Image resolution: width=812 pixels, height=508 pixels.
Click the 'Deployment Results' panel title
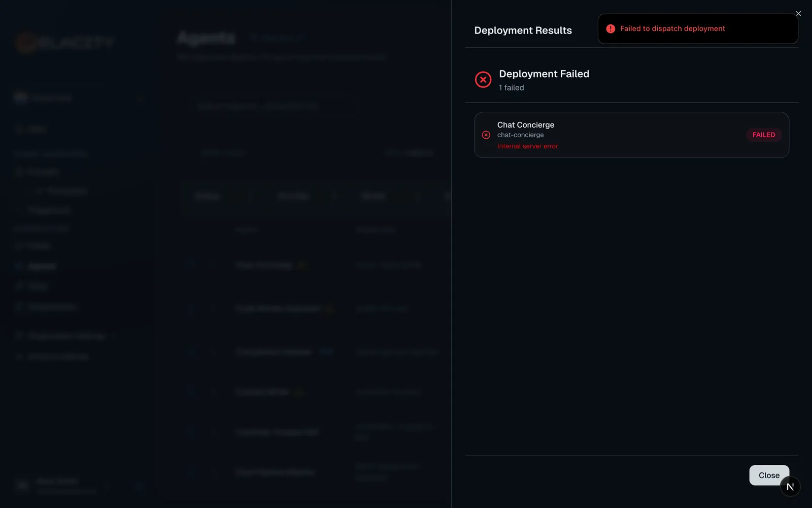tap(523, 30)
